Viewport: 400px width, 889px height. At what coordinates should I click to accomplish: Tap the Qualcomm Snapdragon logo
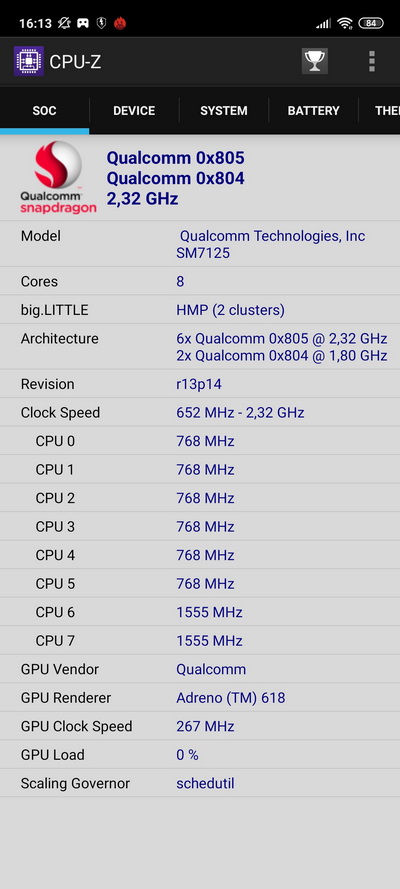[x=58, y=177]
